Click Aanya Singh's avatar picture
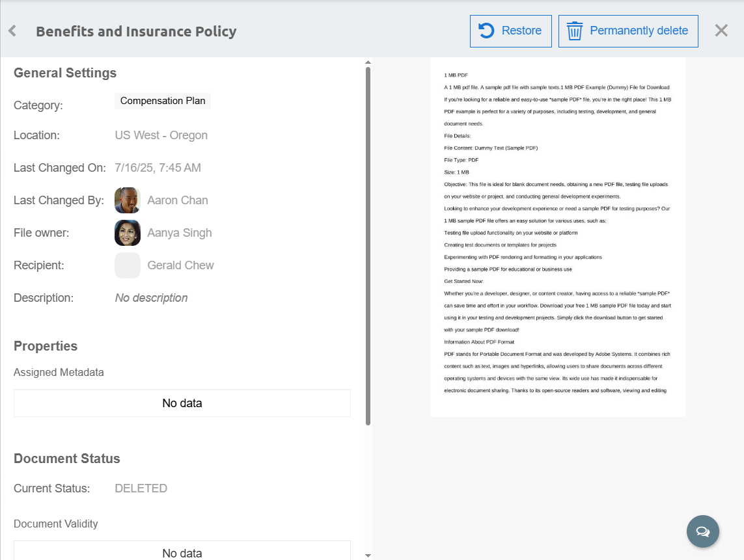Viewport: 744px width, 560px height. coord(128,233)
